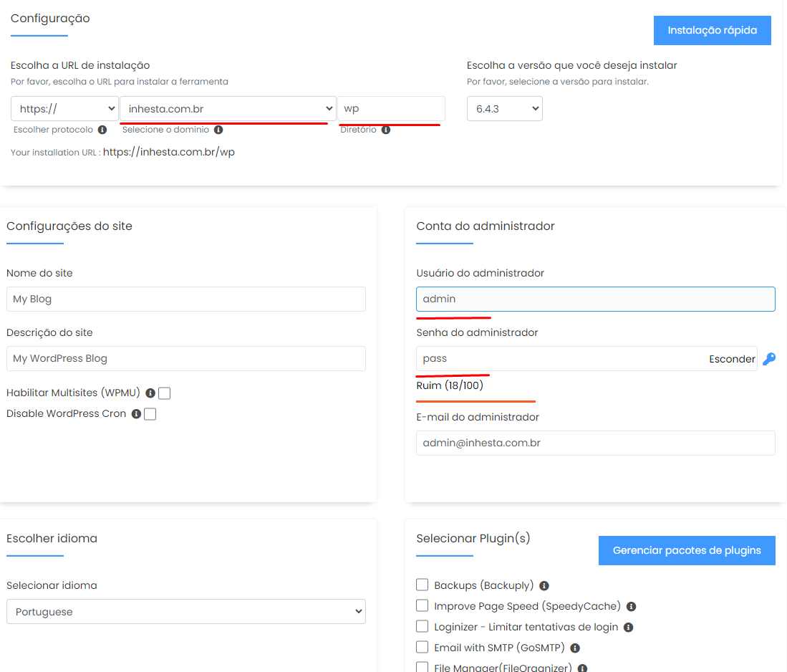Click the Instalação rápida button
The height and width of the screenshot is (672, 787).
[713, 30]
